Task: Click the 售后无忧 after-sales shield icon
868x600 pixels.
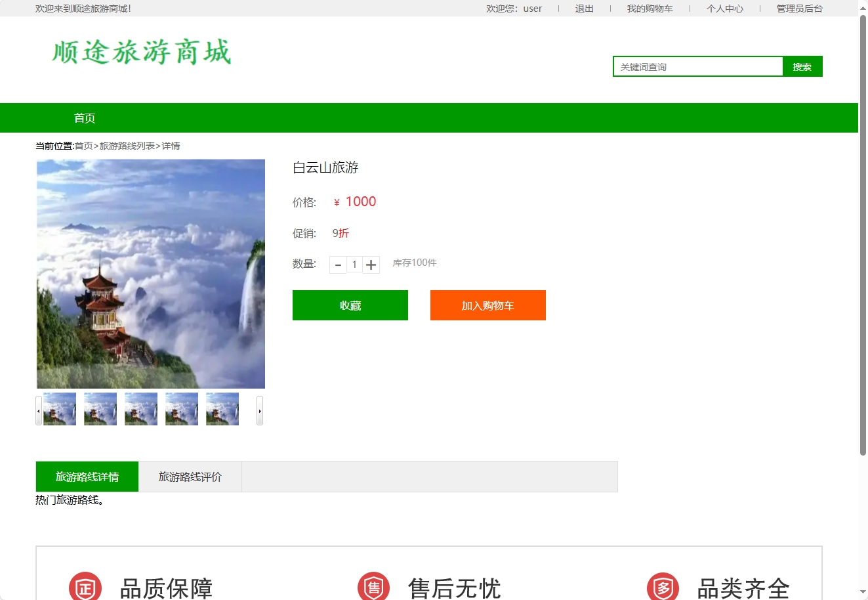Action: tap(373, 586)
